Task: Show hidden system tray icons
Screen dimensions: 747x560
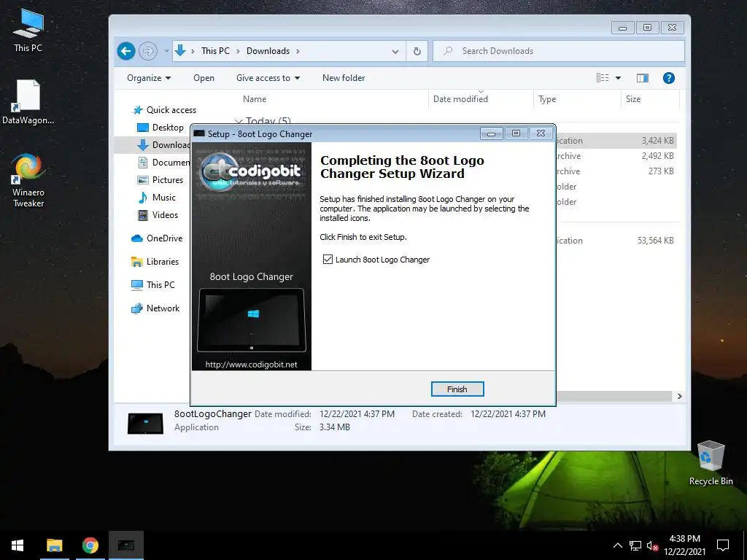Action: pos(617,545)
